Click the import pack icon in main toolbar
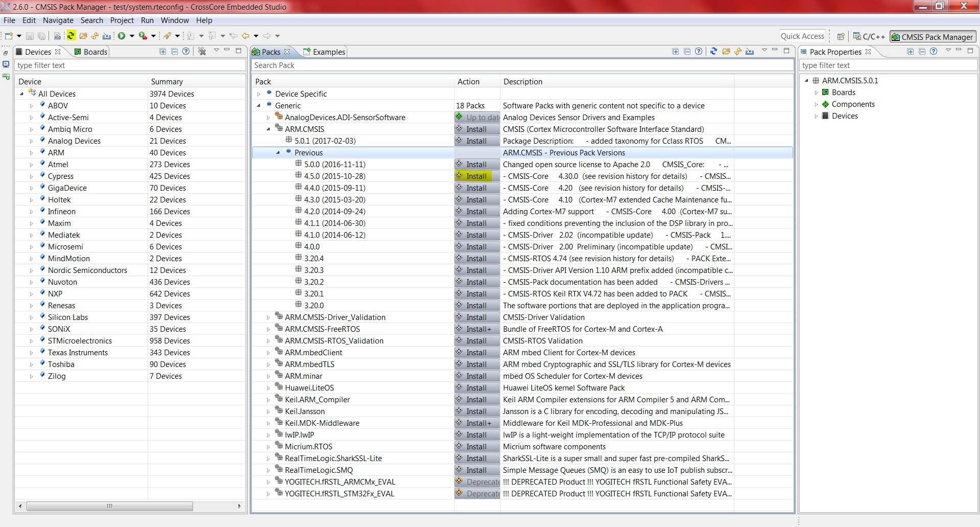The height and width of the screenshot is (527, 980). pos(107,36)
